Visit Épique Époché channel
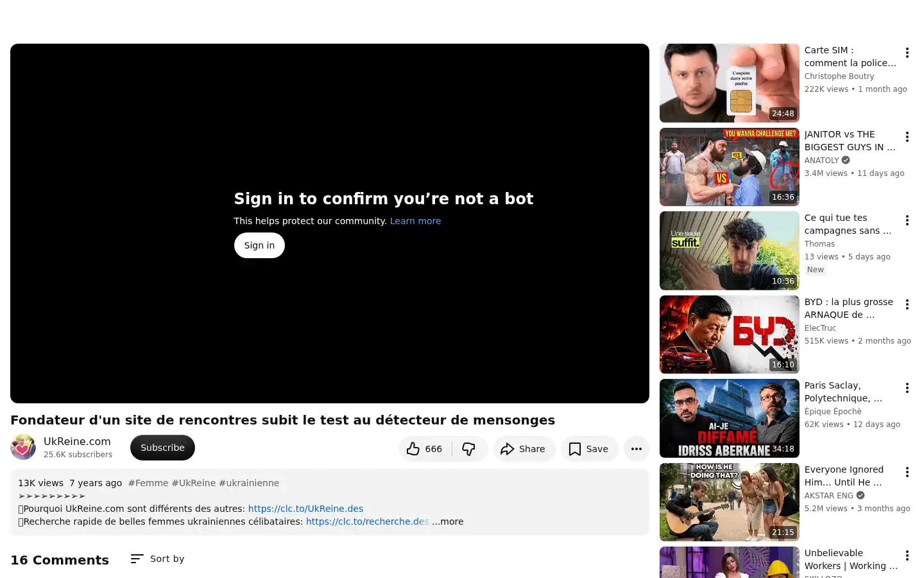The height and width of the screenshot is (578, 924). [833, 412]
